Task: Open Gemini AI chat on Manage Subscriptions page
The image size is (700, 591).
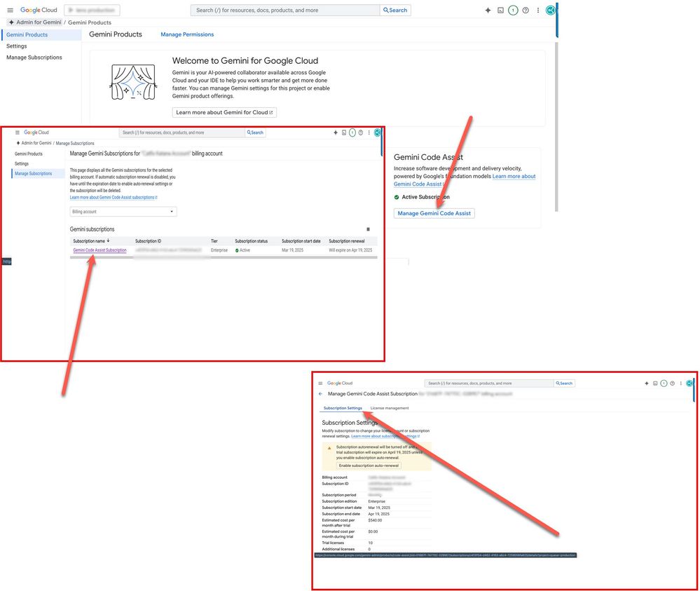Action: pos(335,133)
